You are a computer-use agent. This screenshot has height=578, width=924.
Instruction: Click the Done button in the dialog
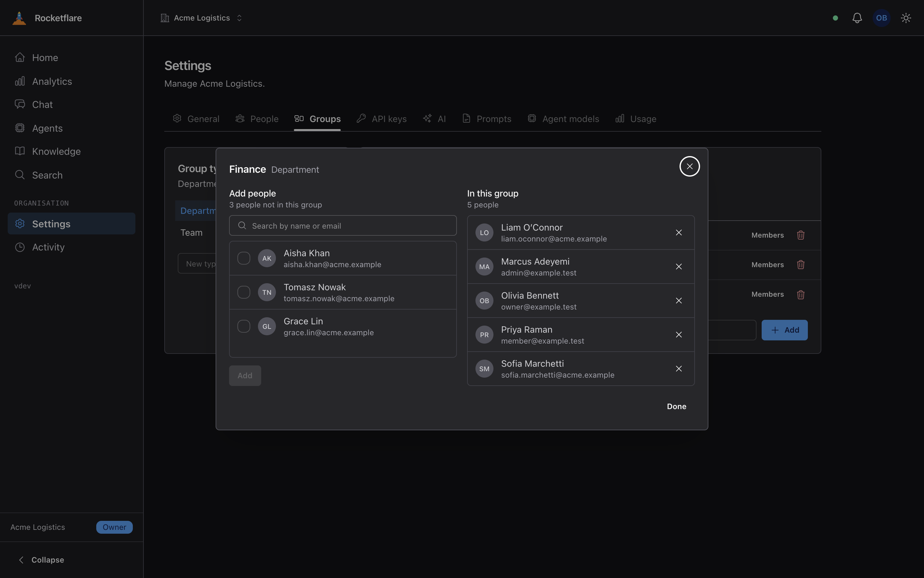click(677, 406)
